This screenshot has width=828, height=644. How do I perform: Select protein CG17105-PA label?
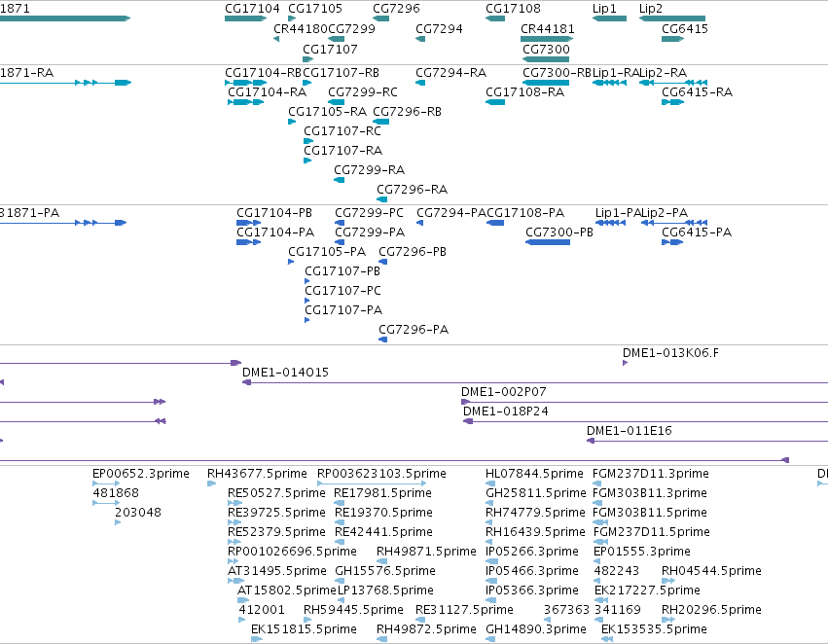pos(327,252)
